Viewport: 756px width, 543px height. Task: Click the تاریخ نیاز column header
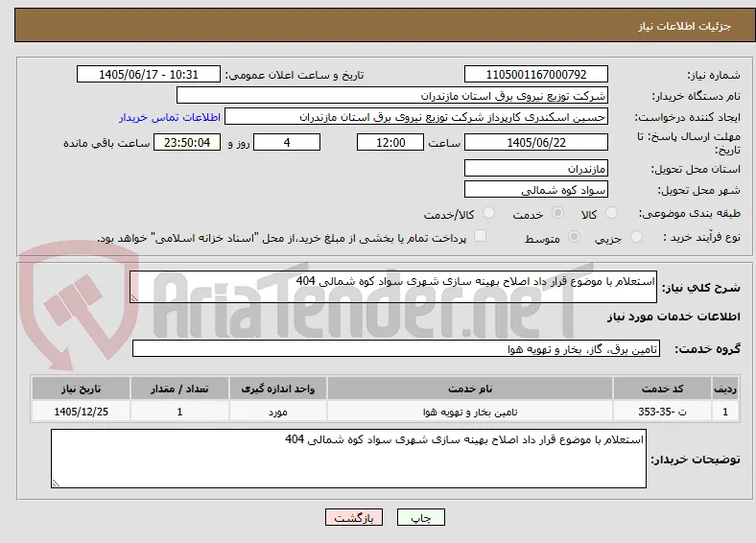(x=81, y=389)
